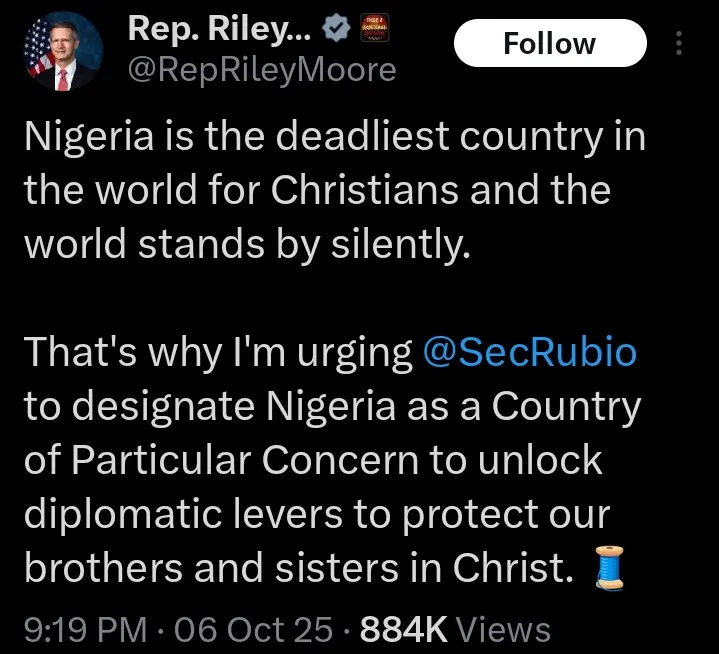The width and height of the screenshot is (719, 654).
Task: Click the @RepRileyMoore handle
Action: pos(262,70)
